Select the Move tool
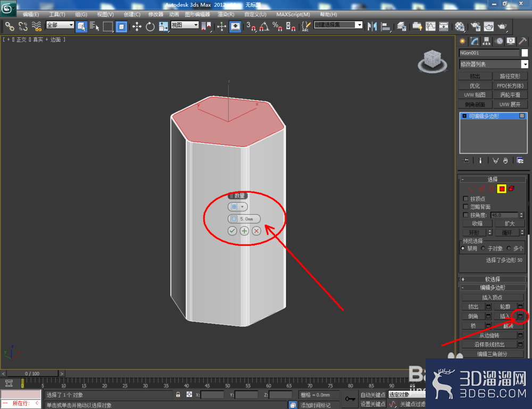 137,27
